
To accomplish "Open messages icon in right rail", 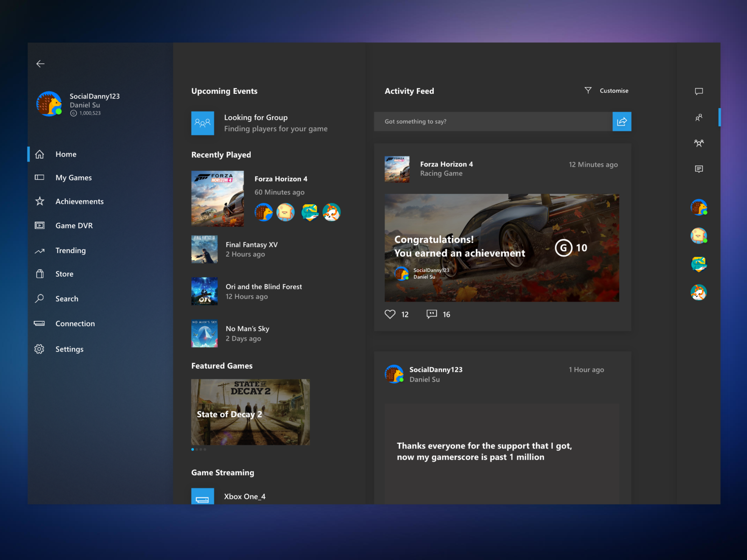I will pos(699,169).
